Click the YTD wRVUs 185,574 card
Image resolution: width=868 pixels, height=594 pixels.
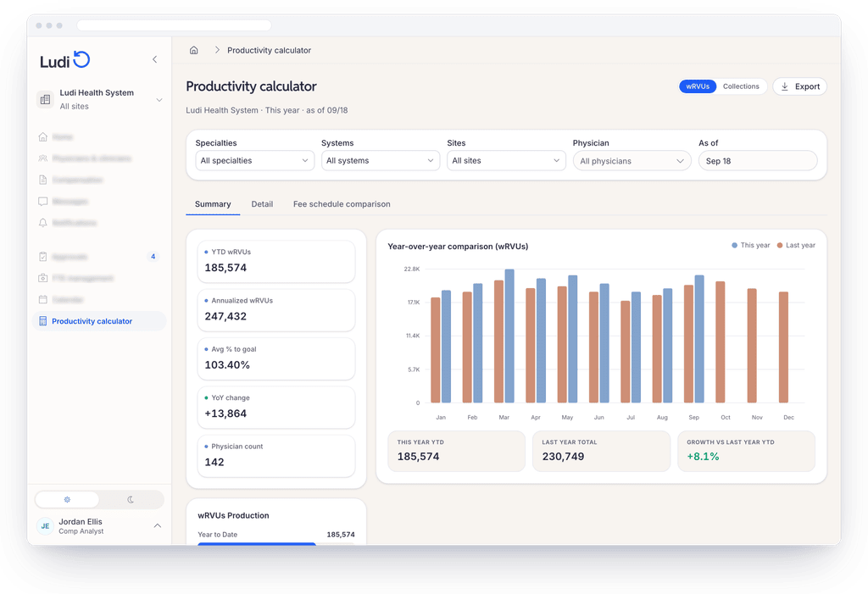pyautogui.click(x=276, y=261)
